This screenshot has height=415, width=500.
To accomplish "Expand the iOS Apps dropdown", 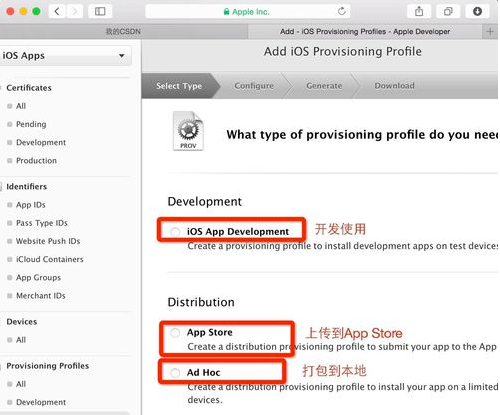I will pos(65,56).
